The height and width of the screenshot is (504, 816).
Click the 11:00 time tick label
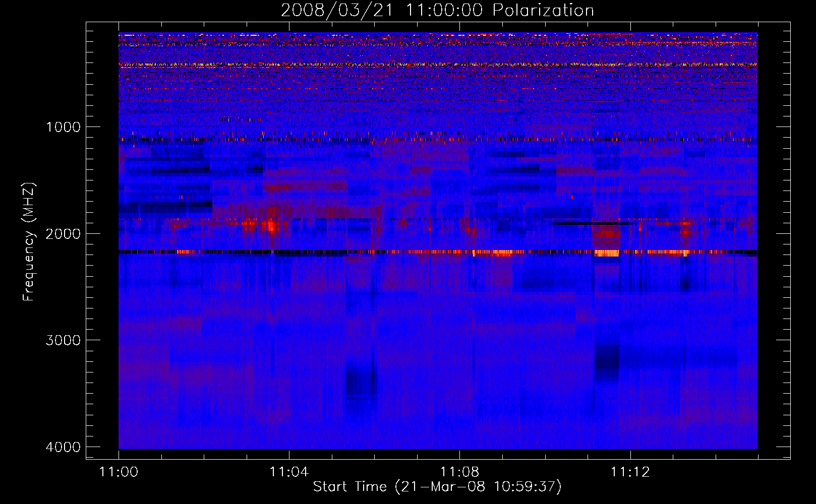click(119, 472)
